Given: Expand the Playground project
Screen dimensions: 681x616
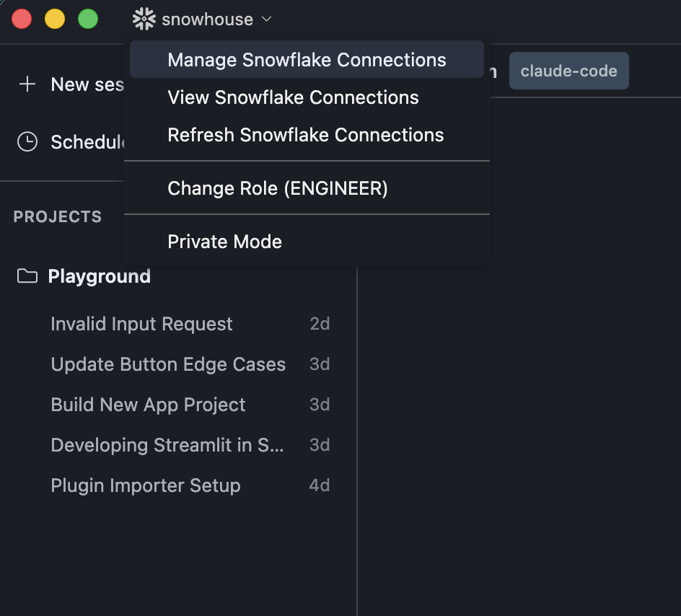Looking at the screenshot, I should point(100,276).
